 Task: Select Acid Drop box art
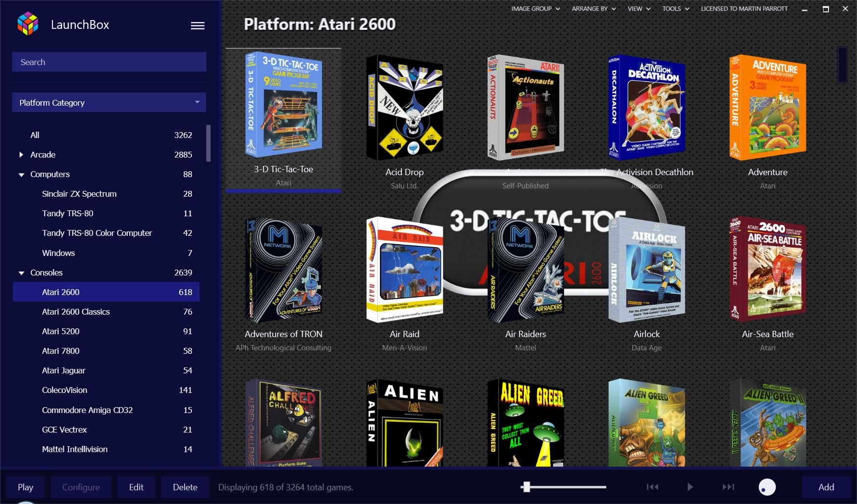coord(405,107)
